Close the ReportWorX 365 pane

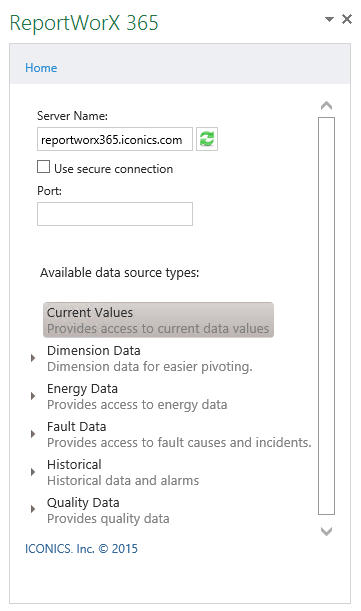[x=347, y=19]
